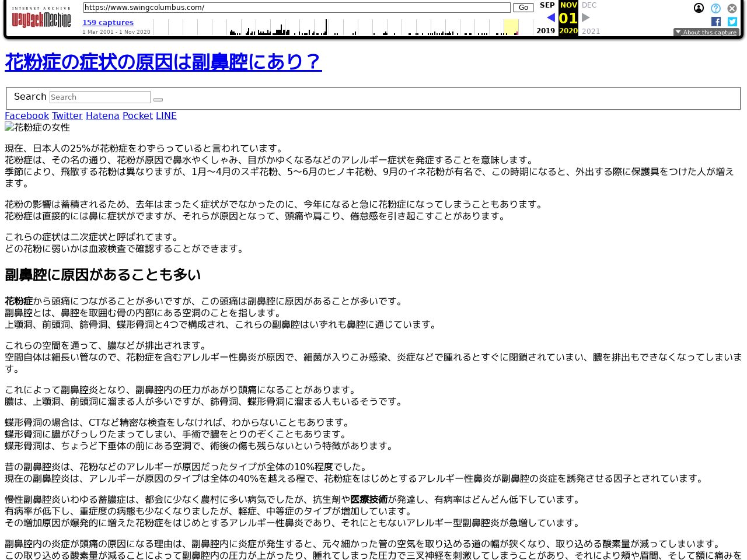Close the Wayback toolbar

[x=732, y=8]
